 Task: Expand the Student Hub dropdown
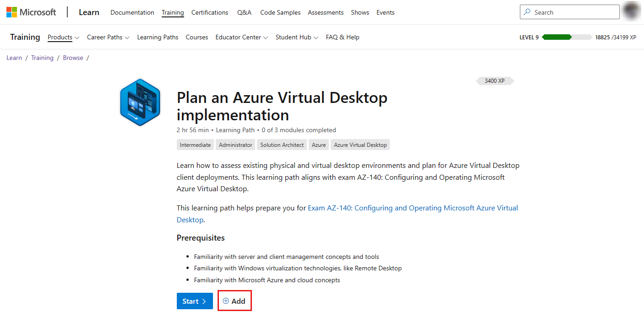[x=297, y=38]
